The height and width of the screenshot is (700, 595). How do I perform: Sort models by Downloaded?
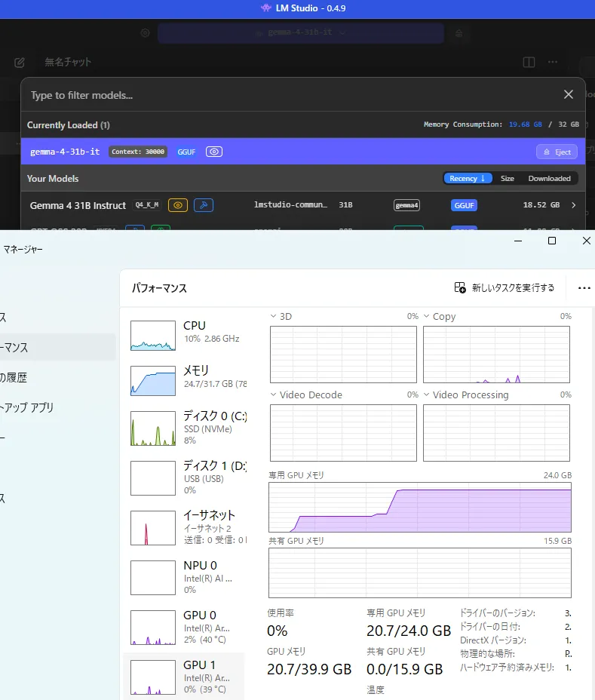coord(549,179)
